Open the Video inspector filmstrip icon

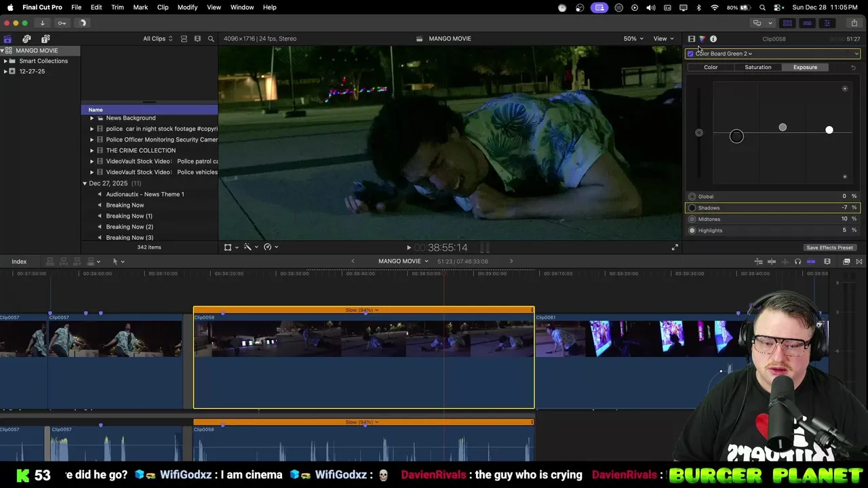tap(692, 39)
